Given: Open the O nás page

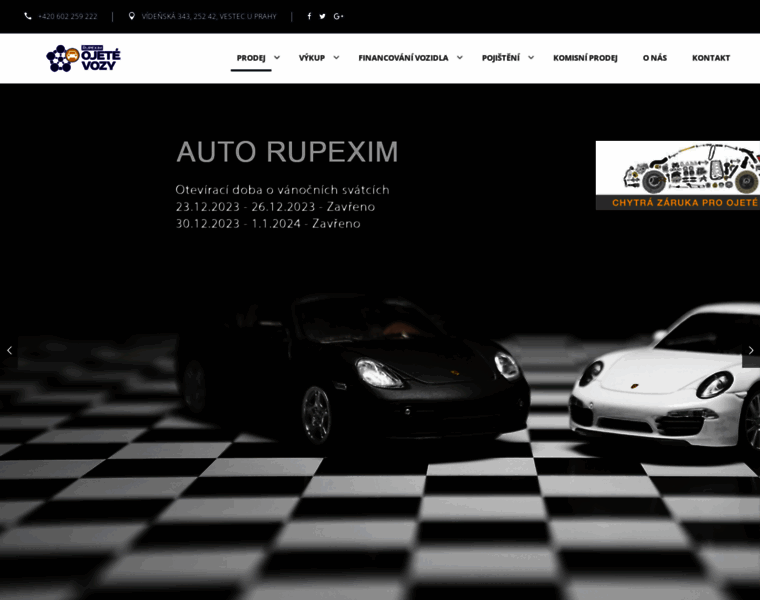Looking at the screenshot, I should click(x=654, y=58).
